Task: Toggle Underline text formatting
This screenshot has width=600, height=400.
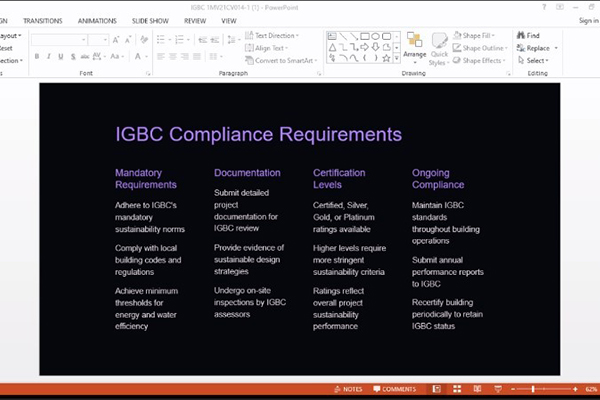Action: (60, 57)
